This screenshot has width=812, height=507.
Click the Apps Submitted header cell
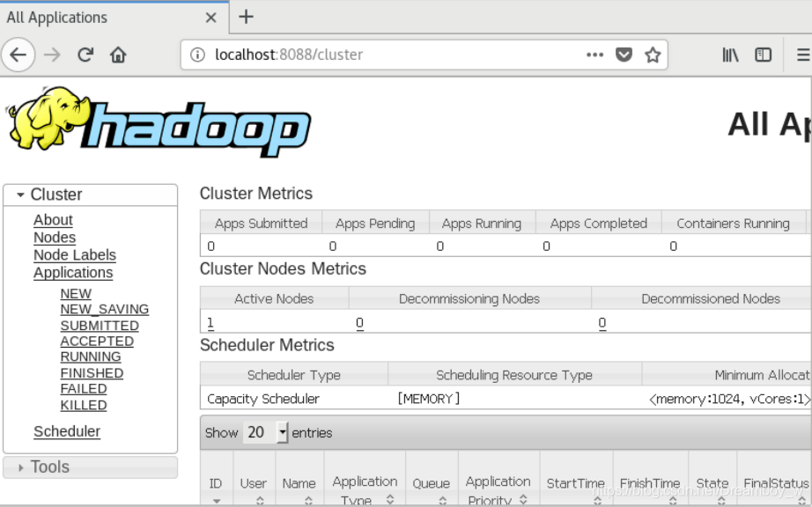tap(261, 224)
